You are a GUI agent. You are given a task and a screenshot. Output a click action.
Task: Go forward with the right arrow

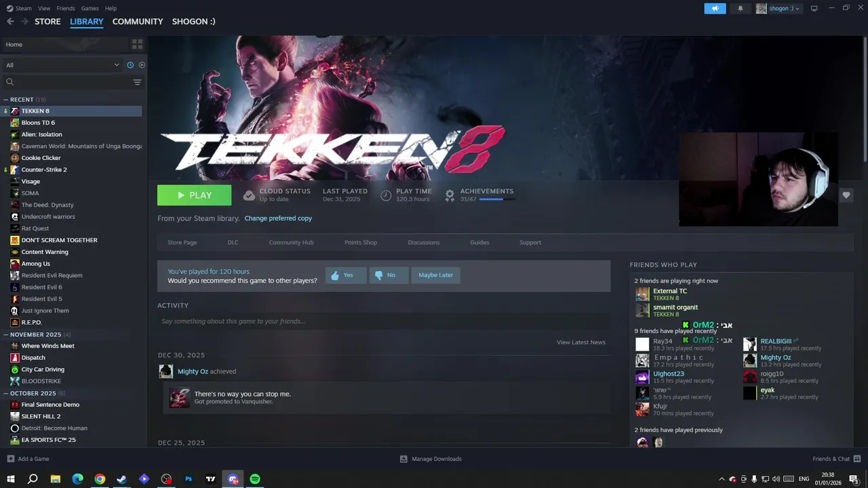click(24, 22)
